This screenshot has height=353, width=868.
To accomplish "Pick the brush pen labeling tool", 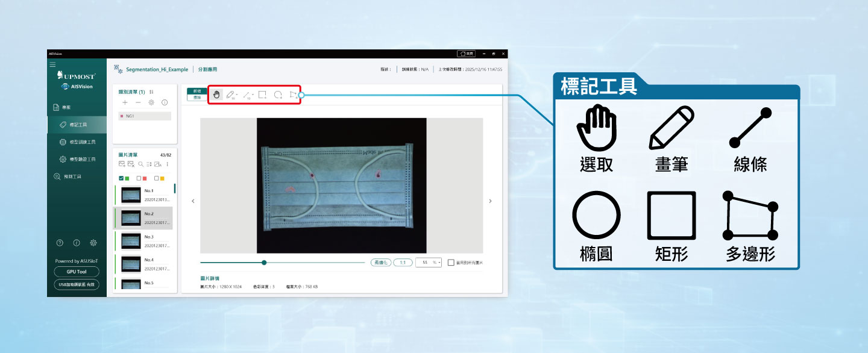I will (x=230, y=95).
